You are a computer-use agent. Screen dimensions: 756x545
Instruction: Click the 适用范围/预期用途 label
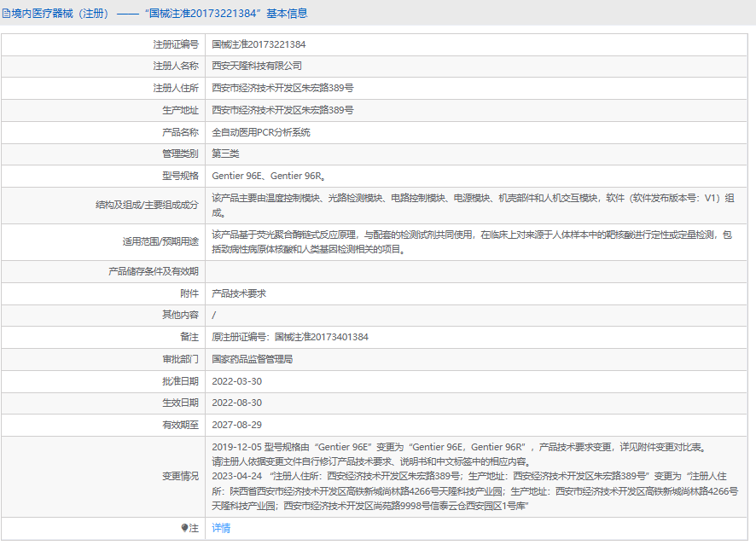click(x=160, y=242)
